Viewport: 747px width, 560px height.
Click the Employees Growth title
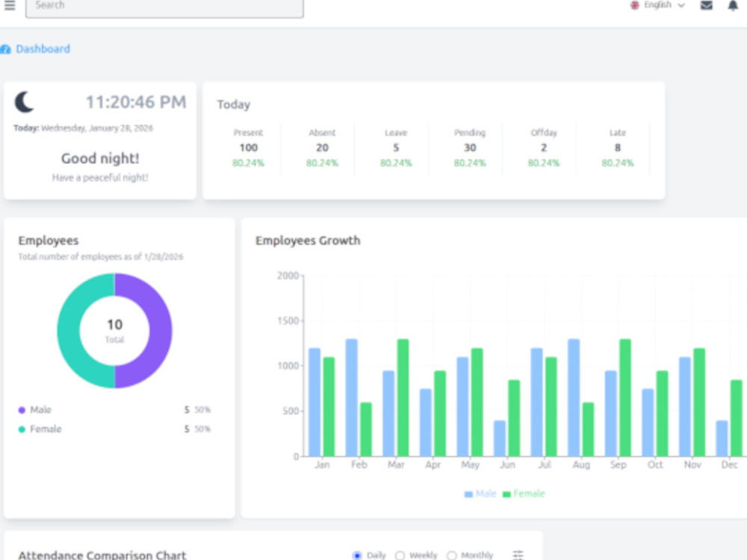click(308, 240)
